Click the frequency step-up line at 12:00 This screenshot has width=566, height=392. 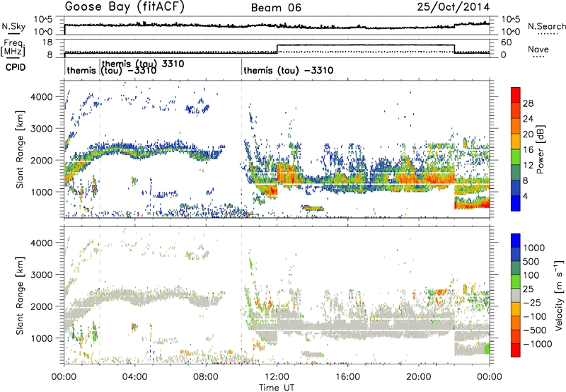tap(277, 49)
